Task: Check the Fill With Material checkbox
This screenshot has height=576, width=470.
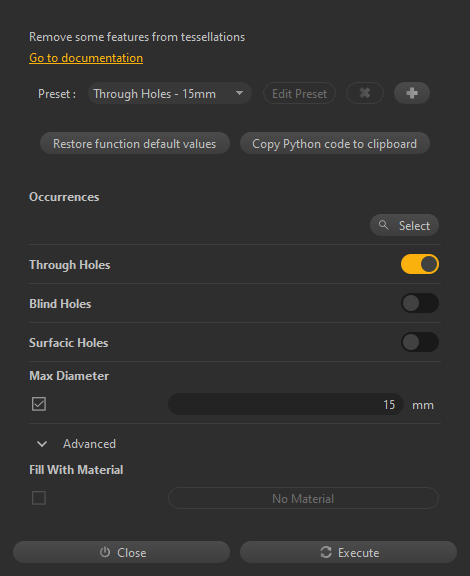Action: pyautogui.click(x=39, y=498)
